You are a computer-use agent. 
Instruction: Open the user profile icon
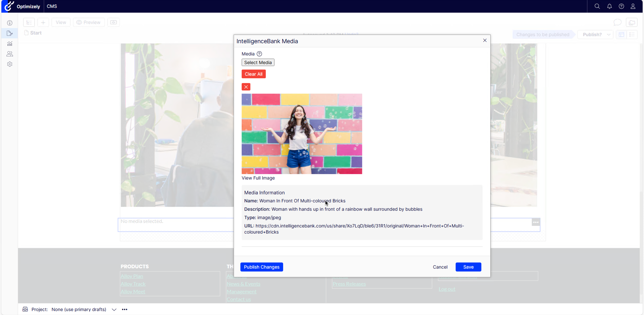[633, 6]
